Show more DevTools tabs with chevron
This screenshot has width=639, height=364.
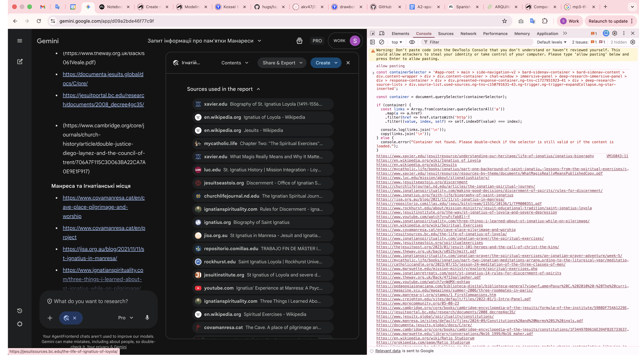pyautogui.click(x=565, y=33)
